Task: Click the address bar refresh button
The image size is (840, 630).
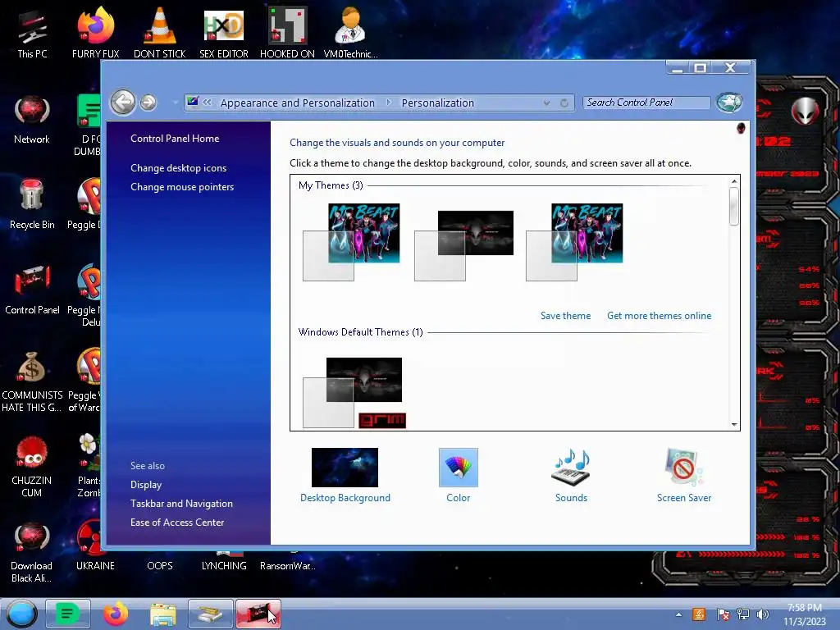Action: [x=564, y=103]
